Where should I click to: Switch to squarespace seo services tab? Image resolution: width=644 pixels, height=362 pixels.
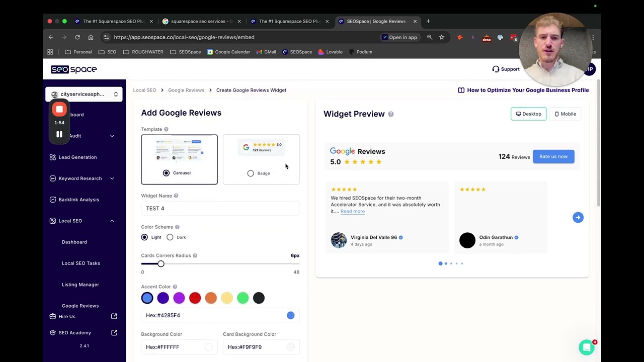(201, 21)
